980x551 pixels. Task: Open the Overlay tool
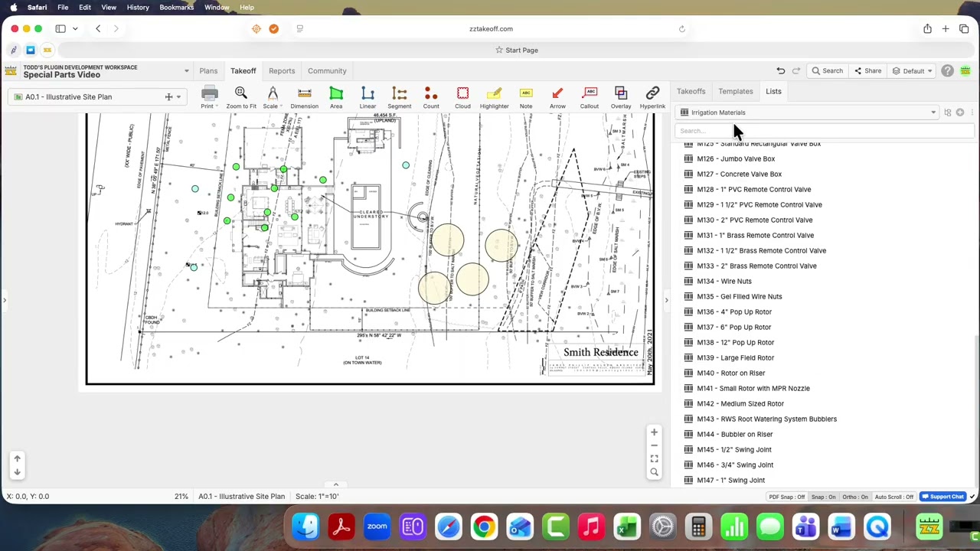[x=621, y=97]
